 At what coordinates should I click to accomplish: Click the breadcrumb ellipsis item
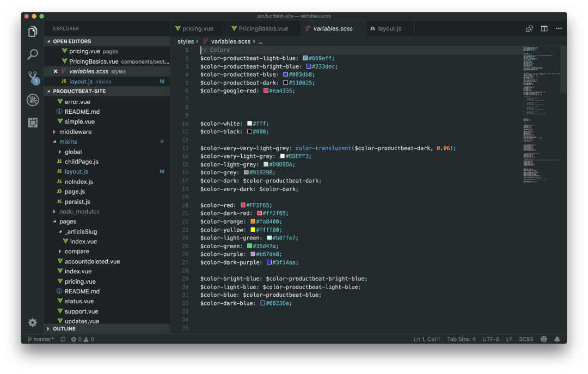click(260, 41)
